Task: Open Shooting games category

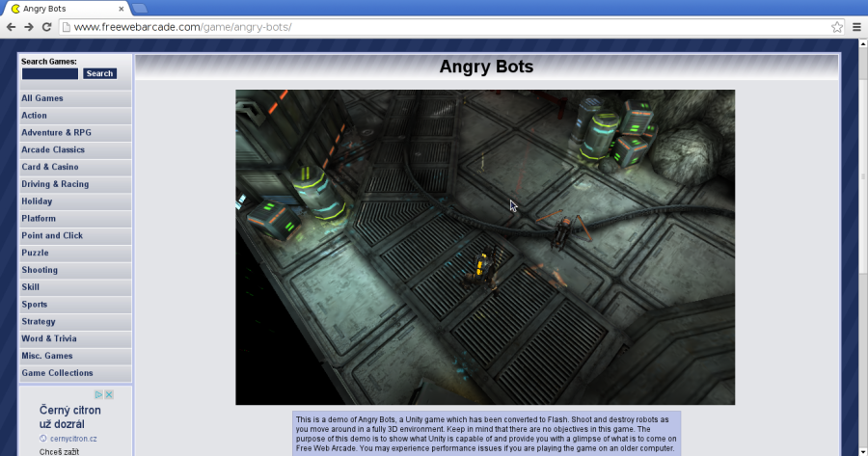Action: coord(75,270)
